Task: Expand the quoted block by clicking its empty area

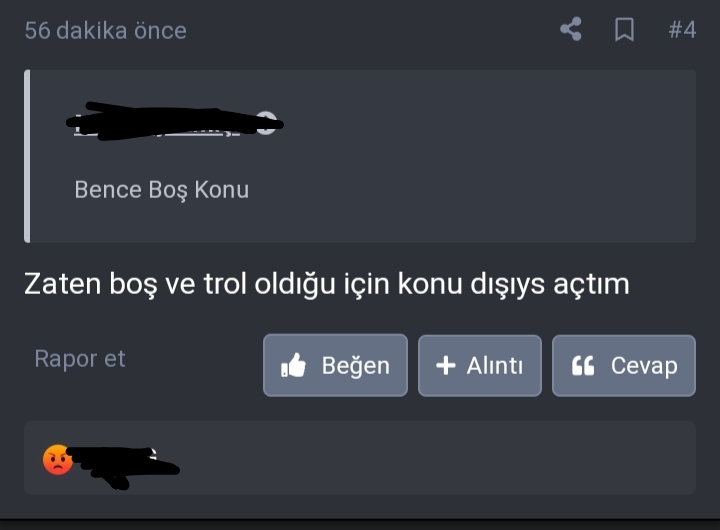Action: 473,156
